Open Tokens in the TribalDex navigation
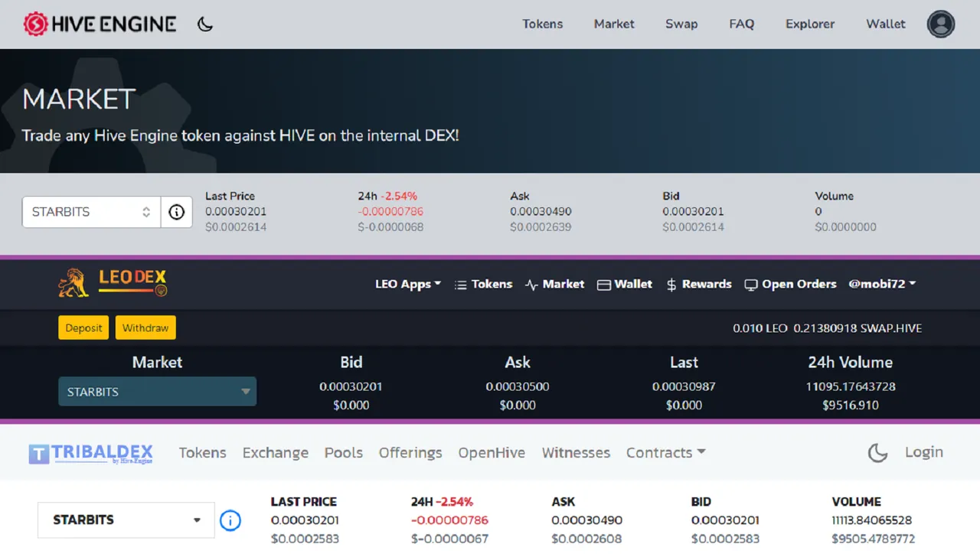Screen dimensions: 980x557 coord(203,453)
